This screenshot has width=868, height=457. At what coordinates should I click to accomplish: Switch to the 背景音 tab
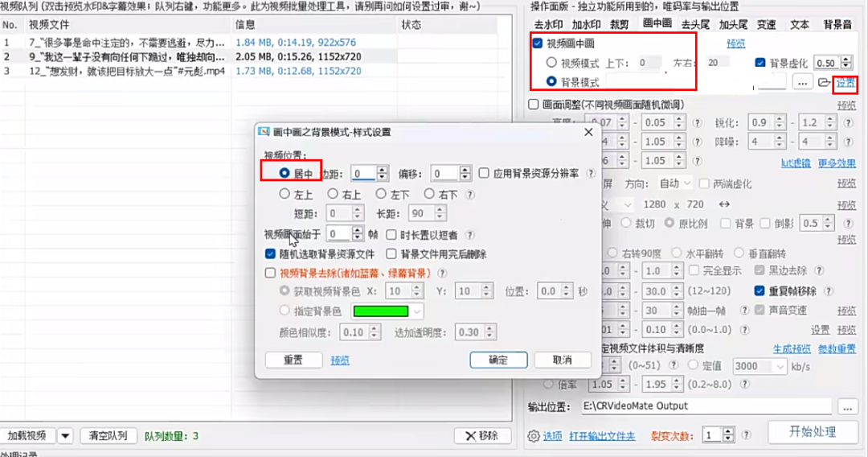(x=837, y=24)
